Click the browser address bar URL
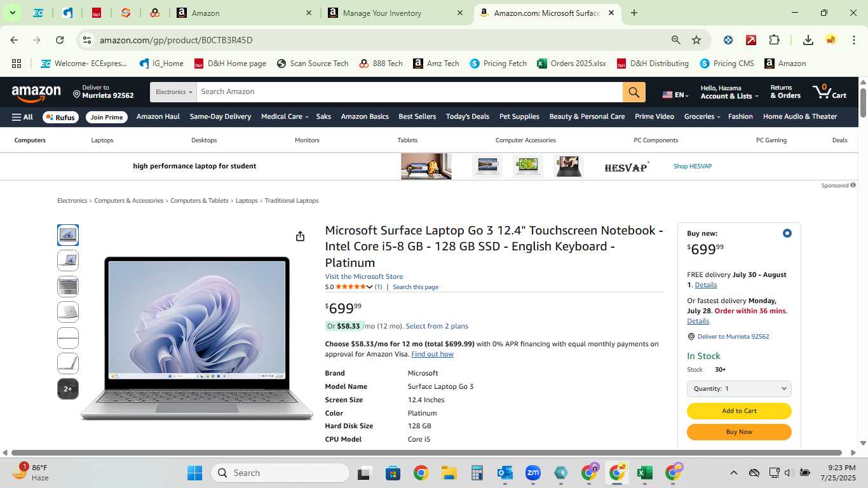 click(x=176, y=40)
